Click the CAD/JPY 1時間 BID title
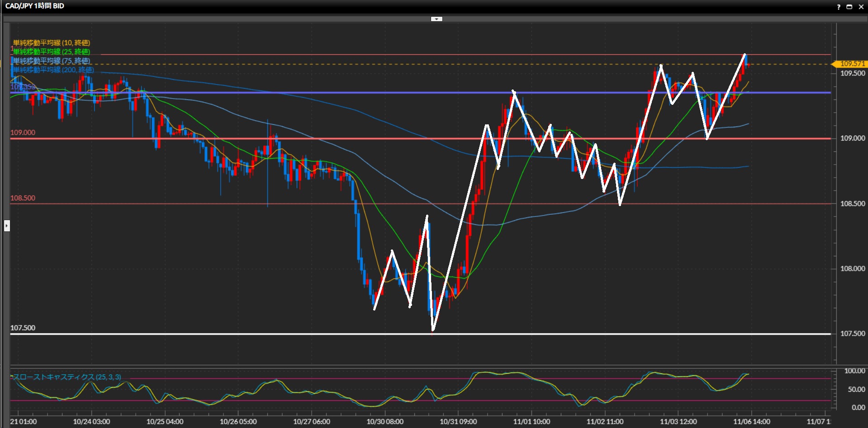 pyautogui.click(x=35, y=6)
